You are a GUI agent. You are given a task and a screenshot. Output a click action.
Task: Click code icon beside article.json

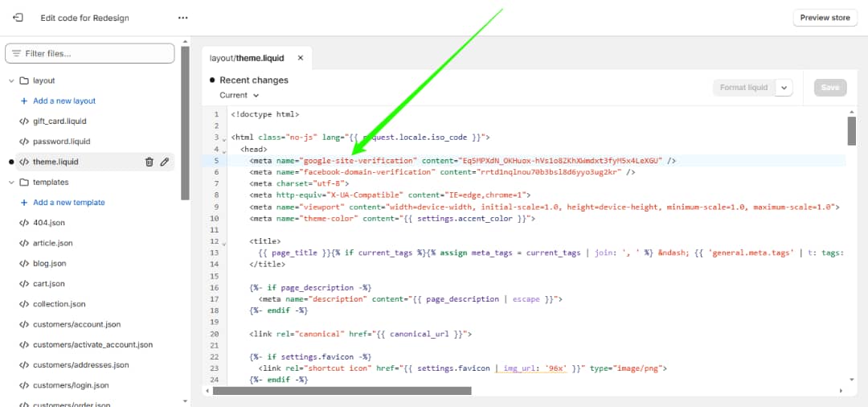point(24,243)
